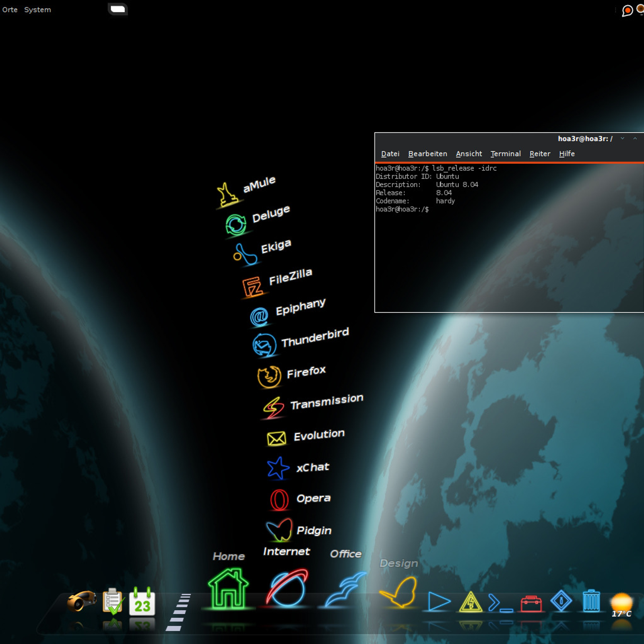Click up-chevron button in terminal title bar
This screenshot has width=644, height=644.
[x=635, y=138]
